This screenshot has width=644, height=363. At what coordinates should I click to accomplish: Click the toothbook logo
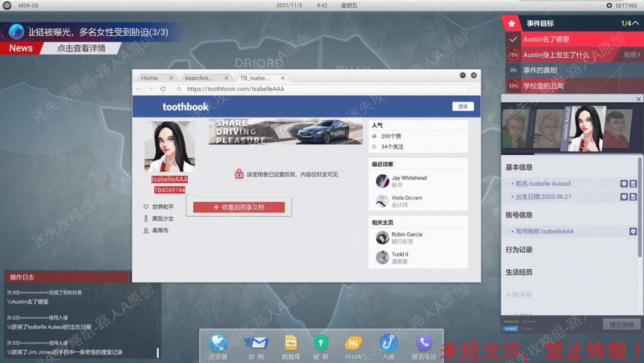coord(185,107)
